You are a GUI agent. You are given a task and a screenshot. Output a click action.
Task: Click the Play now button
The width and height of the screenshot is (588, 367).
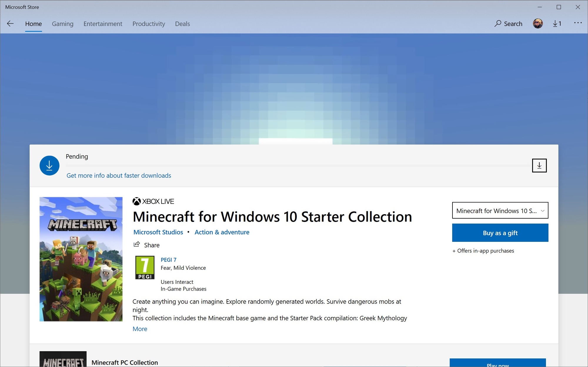[498, 363]
